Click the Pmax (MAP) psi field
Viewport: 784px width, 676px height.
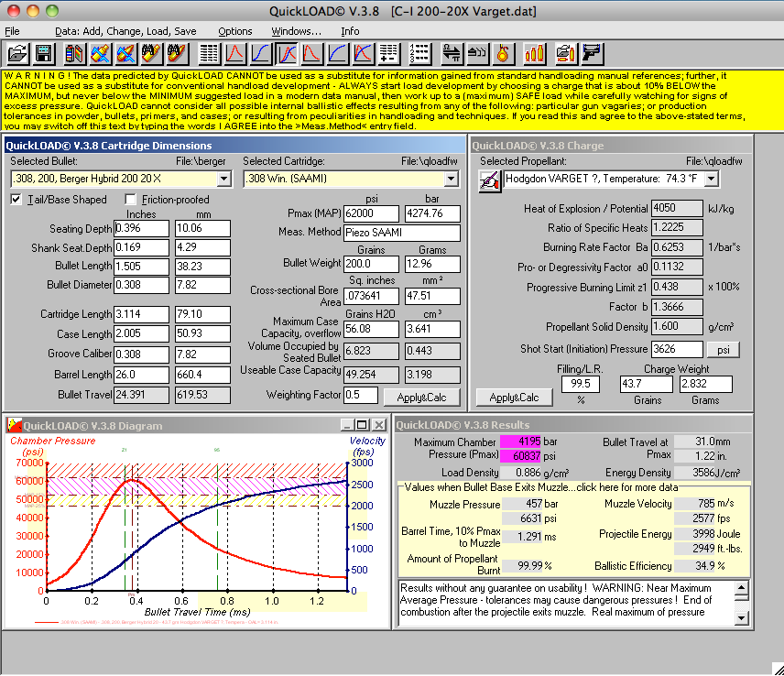click(x=372, y=213)
